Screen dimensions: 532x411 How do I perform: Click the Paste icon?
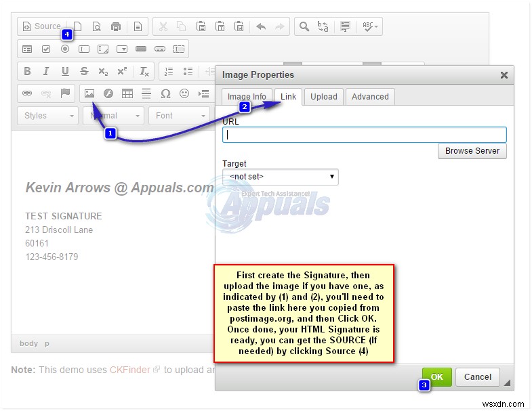[x=201, y=26]
